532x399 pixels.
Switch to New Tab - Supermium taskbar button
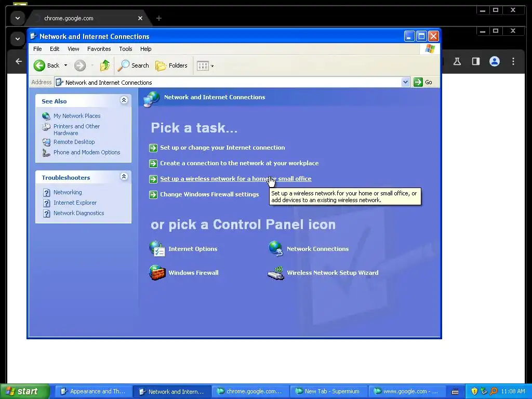tap(328, 392)
